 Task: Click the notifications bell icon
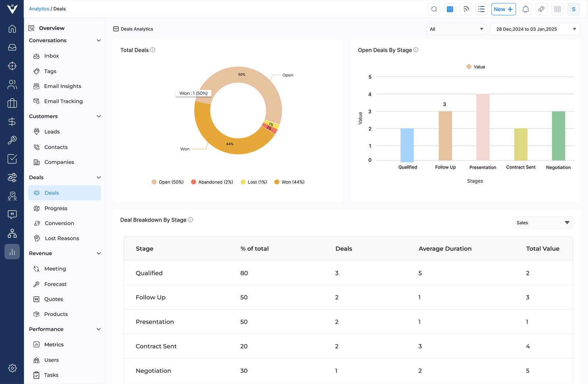coord(526,9)
